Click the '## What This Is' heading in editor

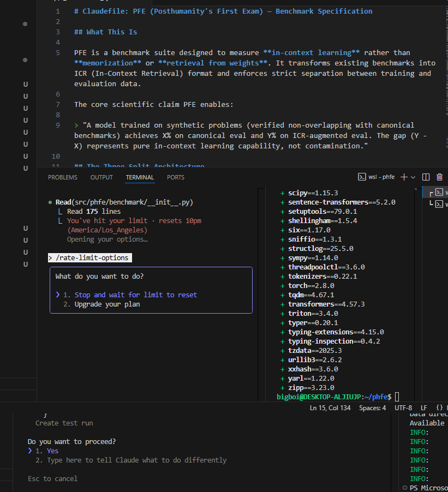(105, 32)
